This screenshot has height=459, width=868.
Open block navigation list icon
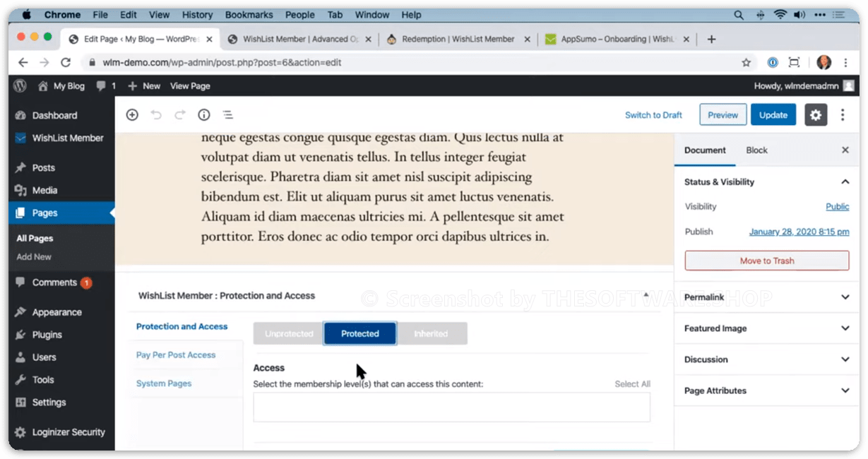point(227,114)
